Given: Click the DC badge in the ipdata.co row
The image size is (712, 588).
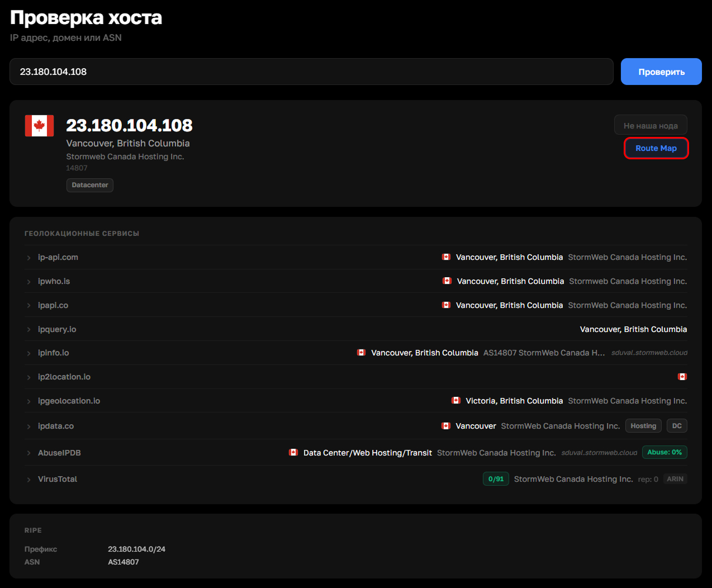Looking at the screenshot, I should [x=677, y=426].
